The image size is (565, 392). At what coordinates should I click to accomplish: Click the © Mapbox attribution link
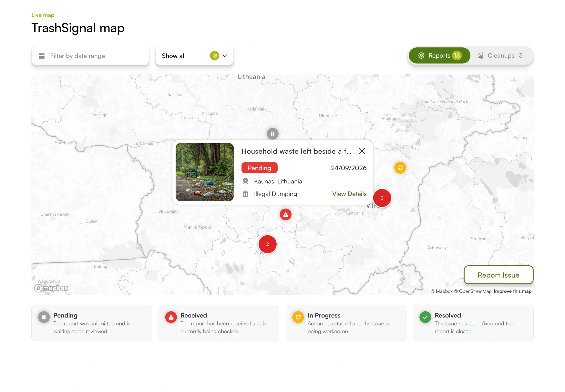pos(441,291)
